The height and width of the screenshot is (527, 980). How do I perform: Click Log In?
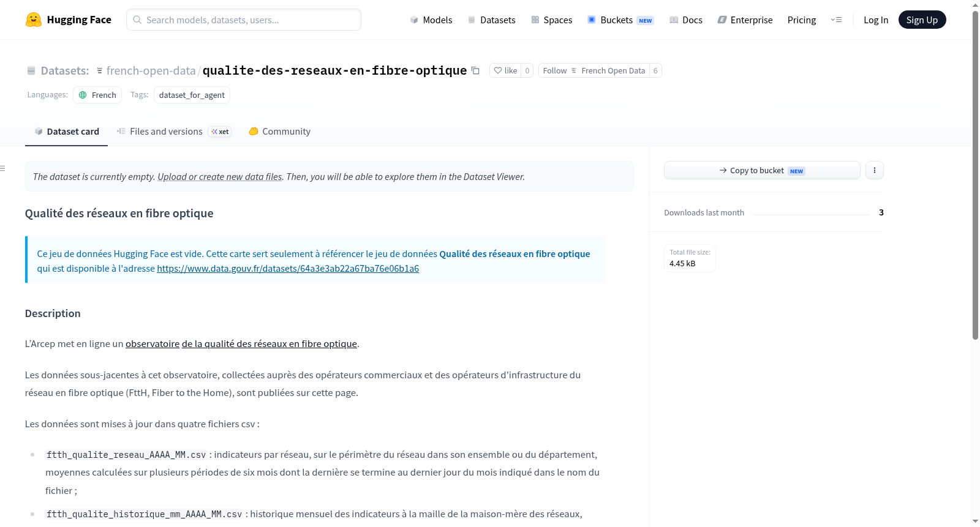pos(876,20)
